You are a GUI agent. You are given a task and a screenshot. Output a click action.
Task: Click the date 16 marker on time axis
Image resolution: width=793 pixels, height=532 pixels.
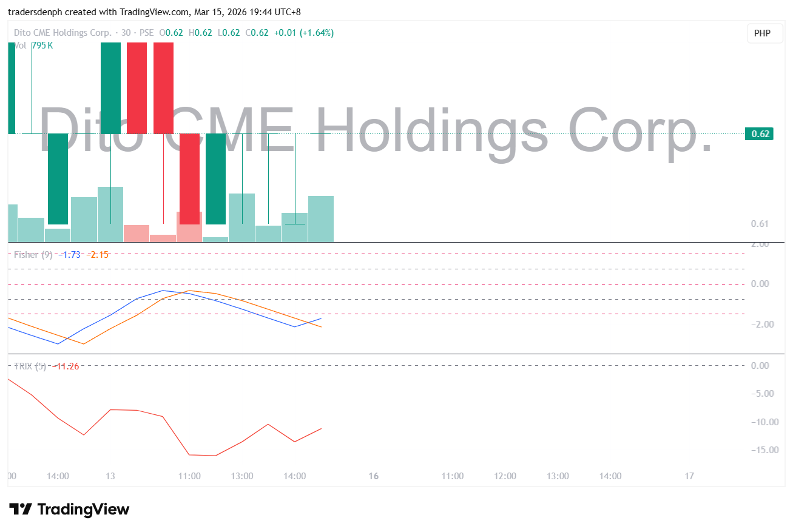[374, 476]
